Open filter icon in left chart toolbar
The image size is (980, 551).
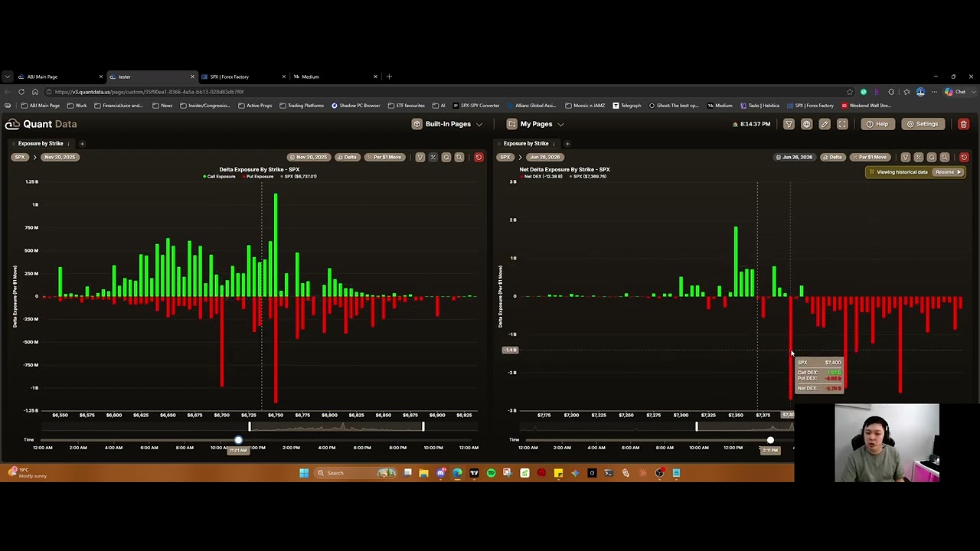(x=420, y=157)
